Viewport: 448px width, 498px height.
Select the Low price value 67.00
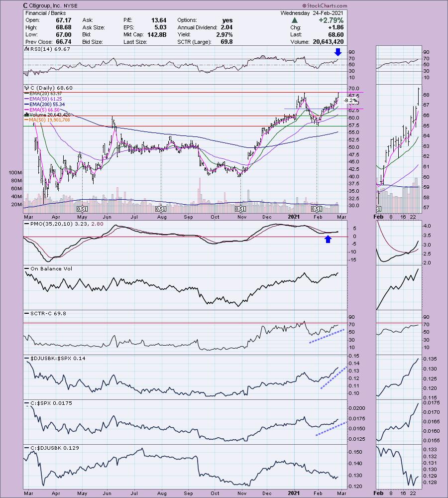pos(64,35)
